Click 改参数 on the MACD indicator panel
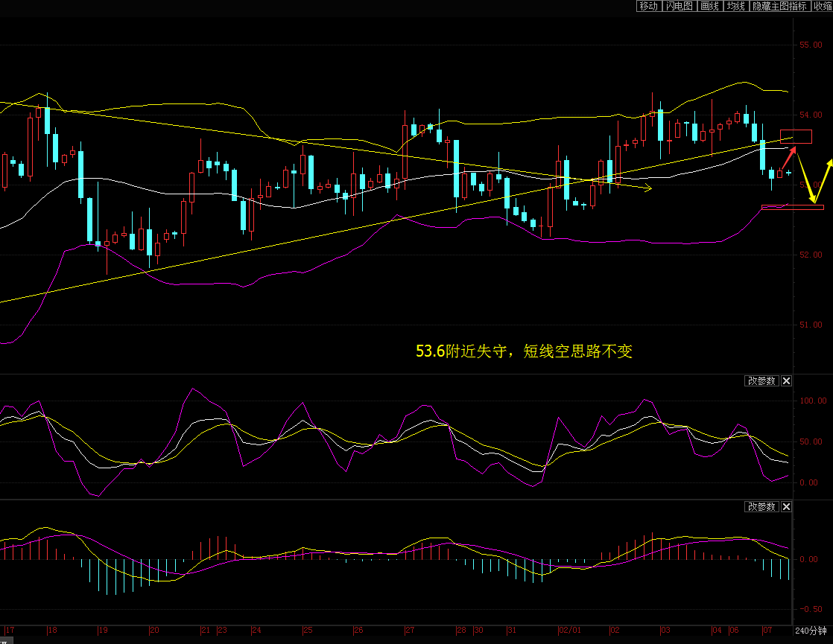 pos(761,506)
